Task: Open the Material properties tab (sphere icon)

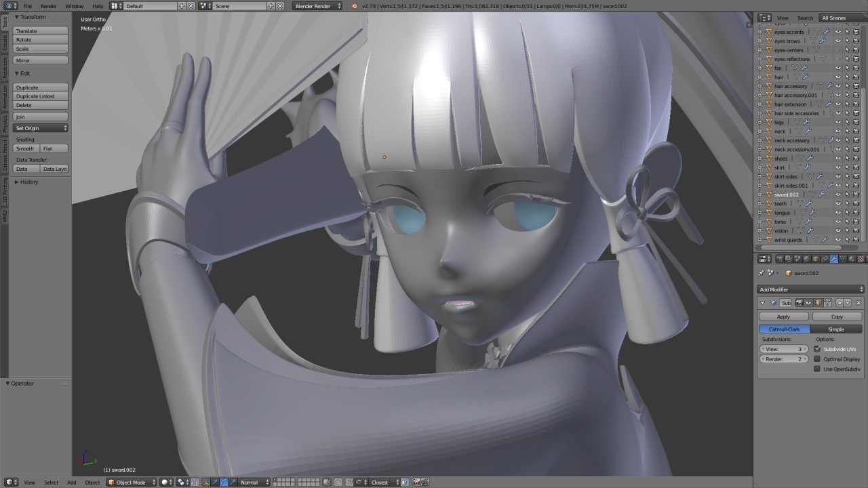Action: [852, 259]
